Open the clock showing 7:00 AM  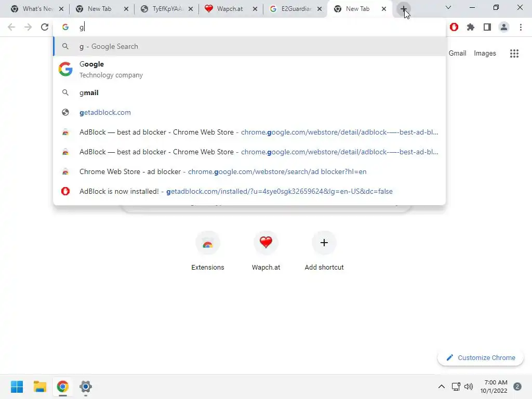494,387
